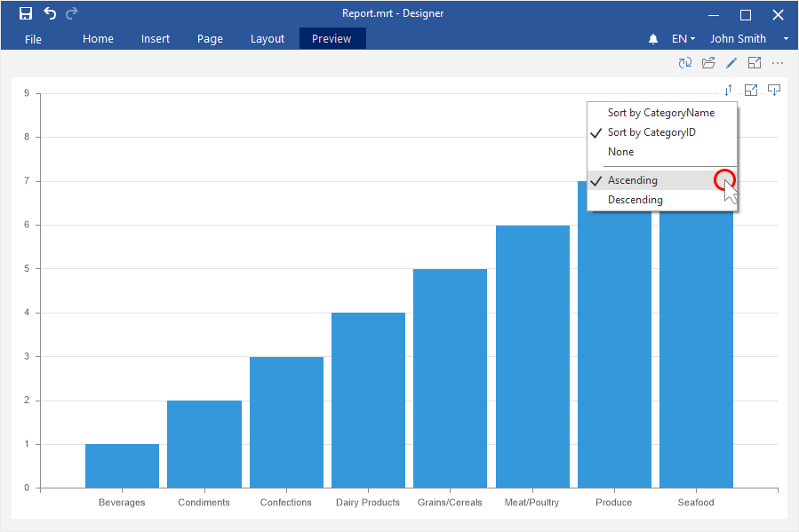The width and height of the screenshot is (799, 532).
Task: Click the chart export download icon
Action: pyautogui.click(x=774, y=90)
